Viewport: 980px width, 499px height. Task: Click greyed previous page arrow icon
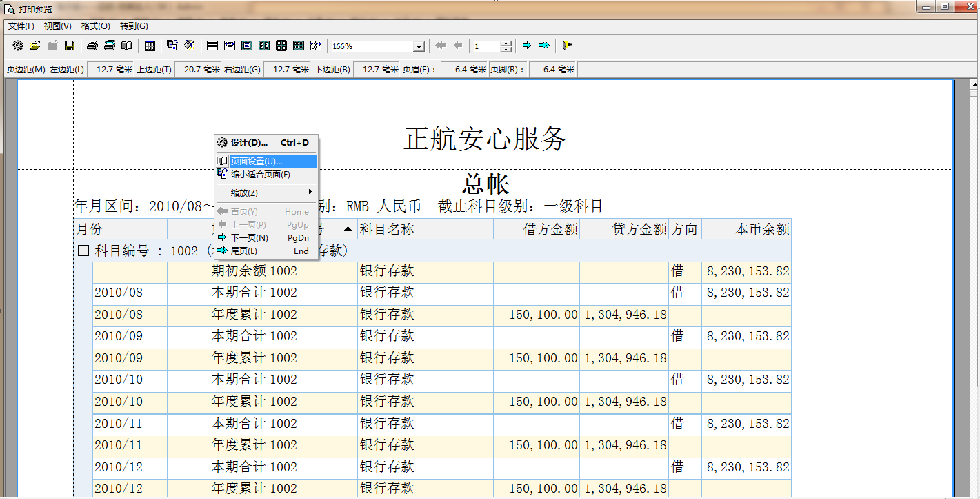click(x=458, y=46)
